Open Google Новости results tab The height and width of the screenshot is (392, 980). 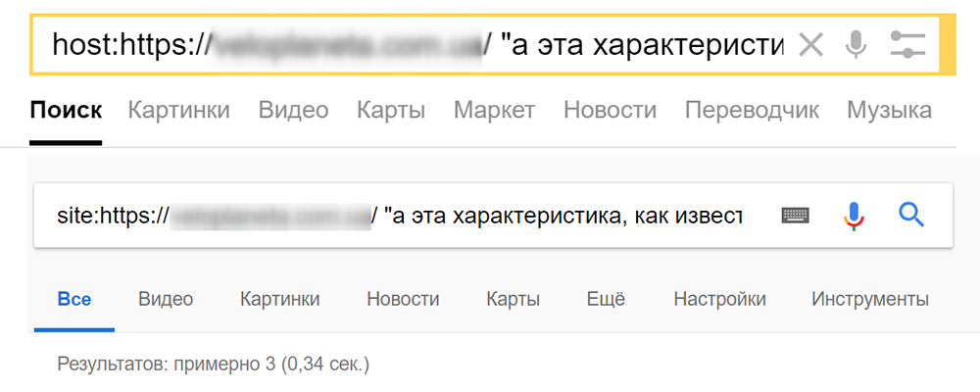pyautogui.click(x=403, y=300)
